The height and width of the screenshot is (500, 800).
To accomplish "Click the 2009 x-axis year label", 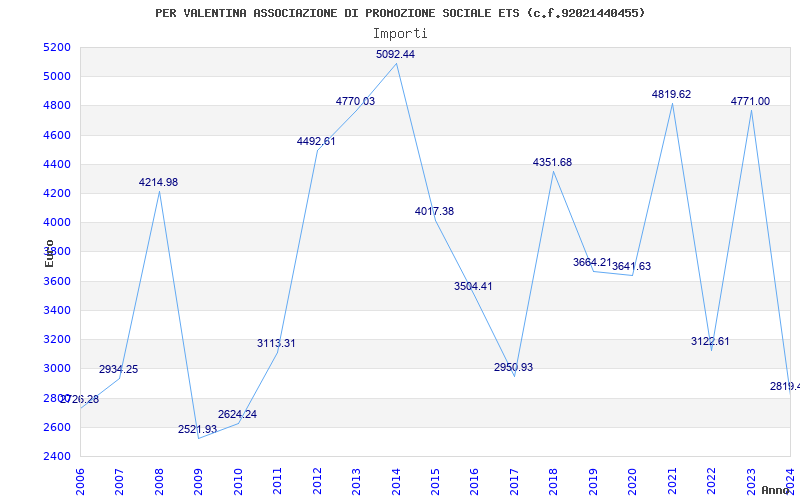I will tap(198, 482).
